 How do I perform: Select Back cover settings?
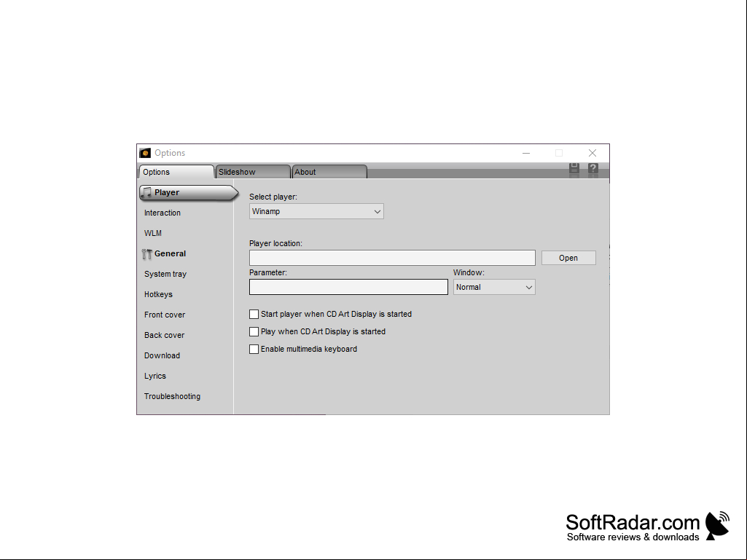click(165, 335)
